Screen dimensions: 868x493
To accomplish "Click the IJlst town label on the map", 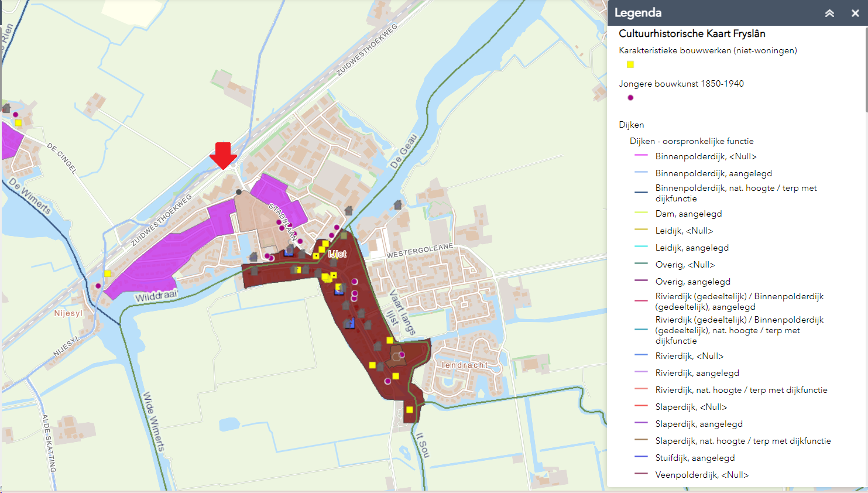I will (337, 254).
